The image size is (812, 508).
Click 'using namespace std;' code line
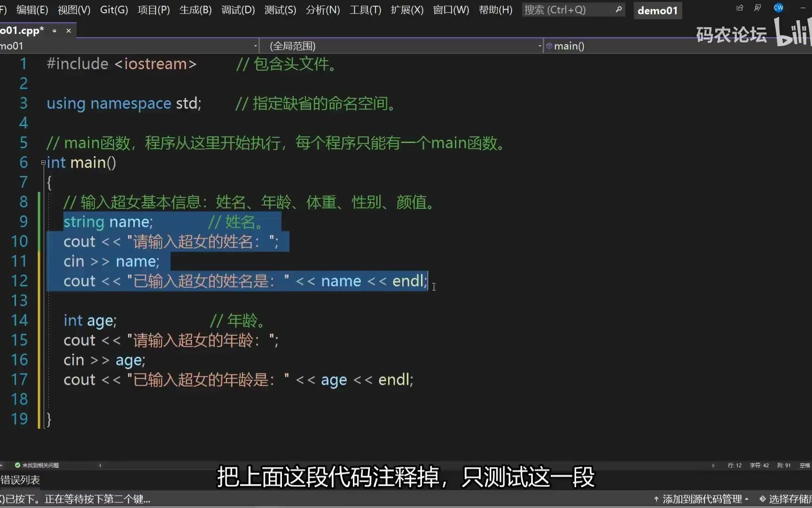tap(124, 103)
